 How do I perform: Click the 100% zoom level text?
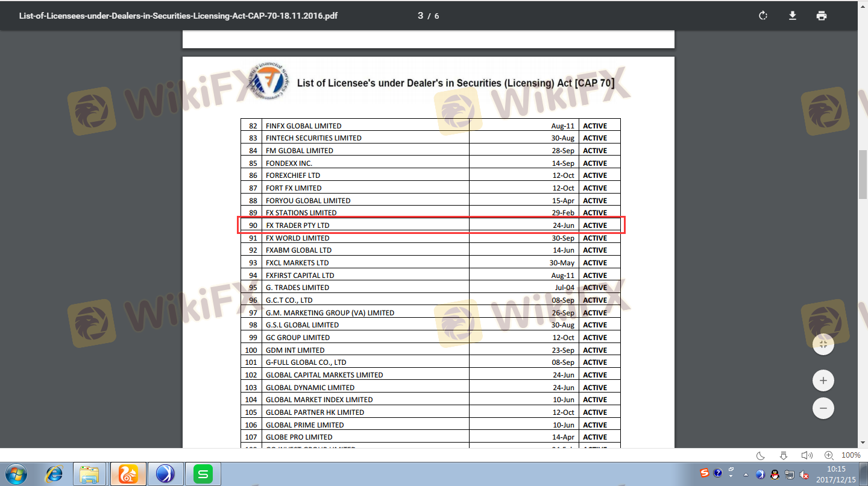point(851,455)
